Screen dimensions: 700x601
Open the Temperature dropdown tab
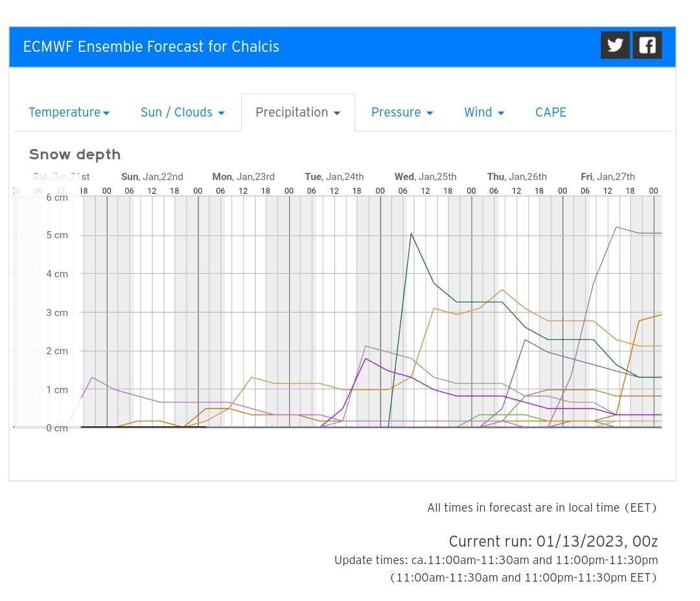point(69,113)
